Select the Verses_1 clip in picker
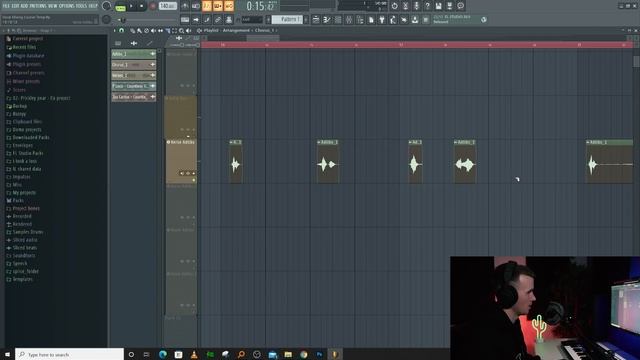 click(133, 75)
